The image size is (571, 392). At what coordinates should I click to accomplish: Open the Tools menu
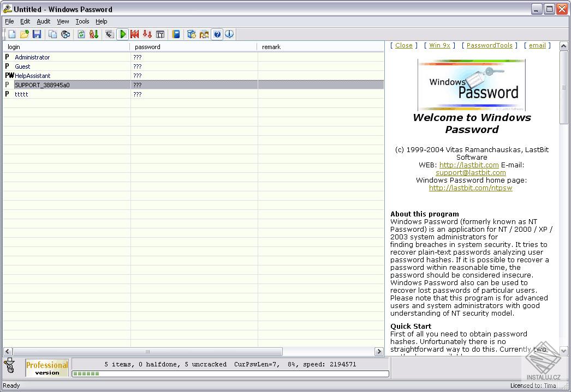(x=82, y=21)
